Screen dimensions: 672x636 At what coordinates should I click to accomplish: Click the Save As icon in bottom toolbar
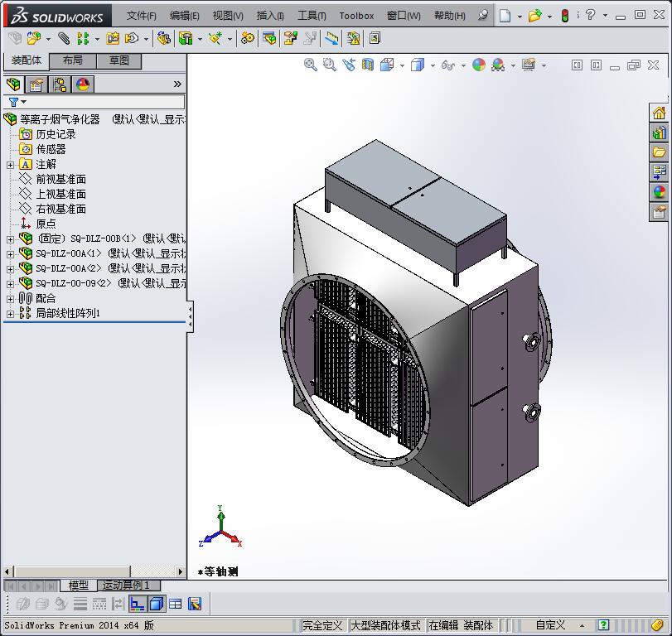pyautogui.click(x=195, y=604)
